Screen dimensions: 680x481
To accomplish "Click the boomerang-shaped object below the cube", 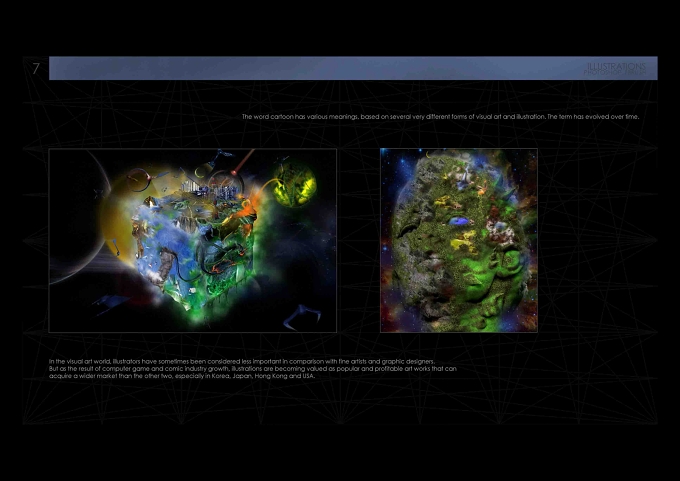I will 301,316.
